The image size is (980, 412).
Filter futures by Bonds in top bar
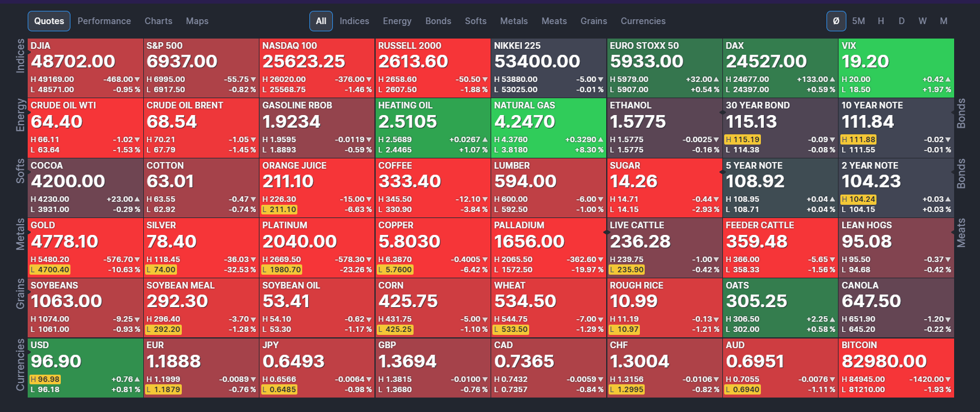(438, 21)
